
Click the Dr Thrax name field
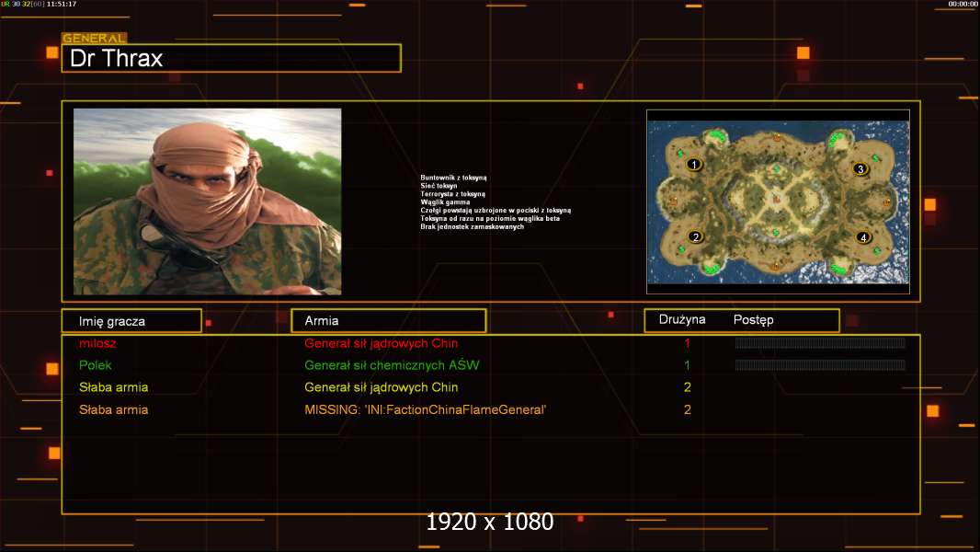(x=232, y=58)
